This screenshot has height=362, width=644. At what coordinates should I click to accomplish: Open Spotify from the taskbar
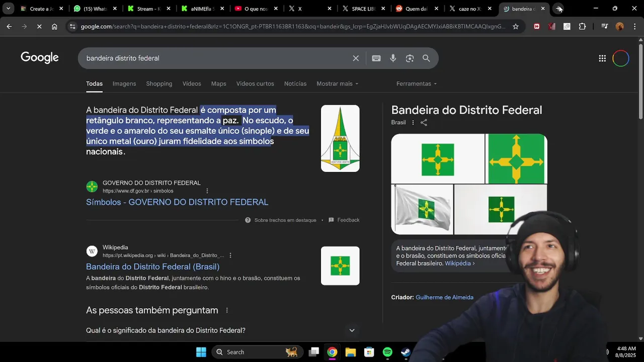tap(387, 352)
